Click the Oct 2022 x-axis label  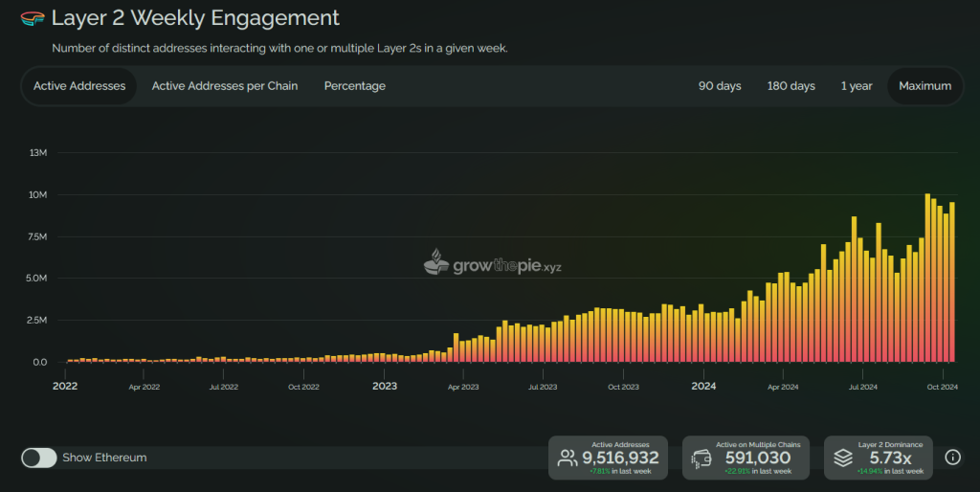(x=303, y=387)
